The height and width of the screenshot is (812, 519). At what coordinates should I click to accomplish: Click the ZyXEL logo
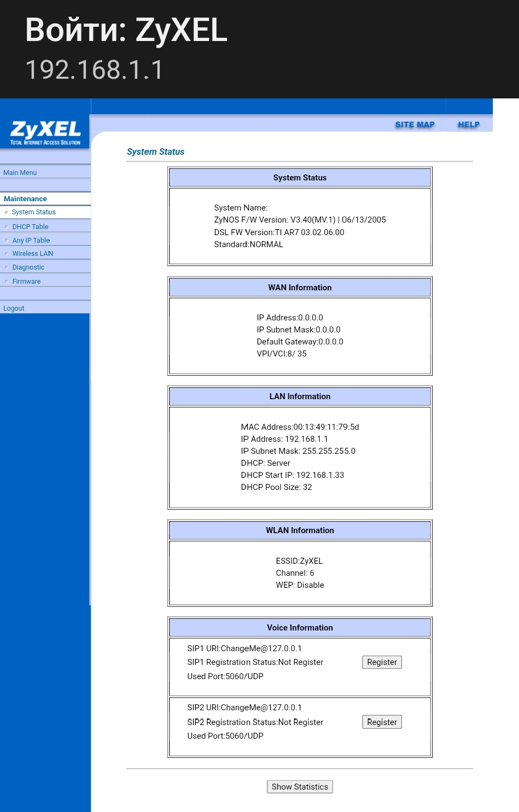(x=45, y=133)
